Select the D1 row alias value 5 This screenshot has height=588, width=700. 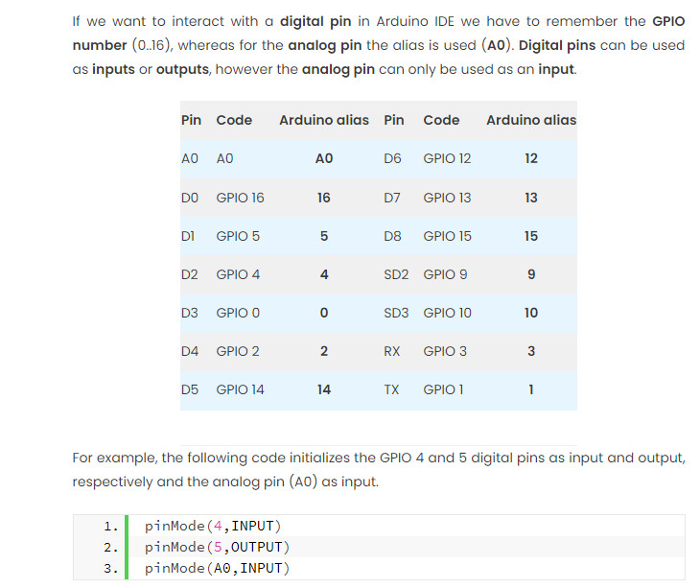(324, 236)
